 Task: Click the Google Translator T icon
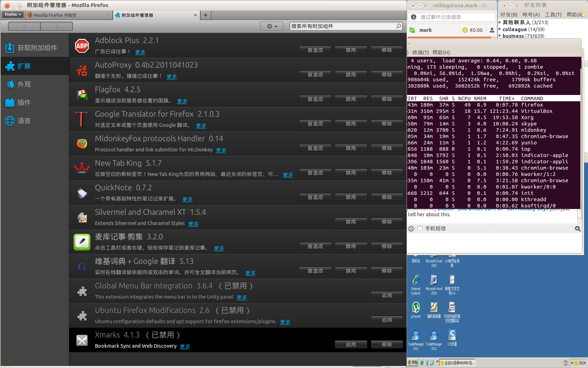(x=82, y=119)
